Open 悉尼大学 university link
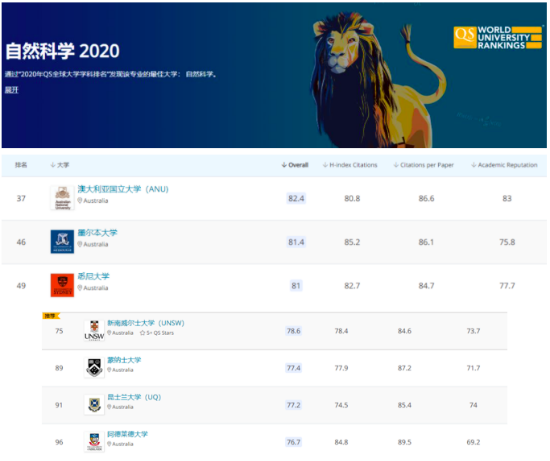The image size is (550, 461). tap(94, 276)
